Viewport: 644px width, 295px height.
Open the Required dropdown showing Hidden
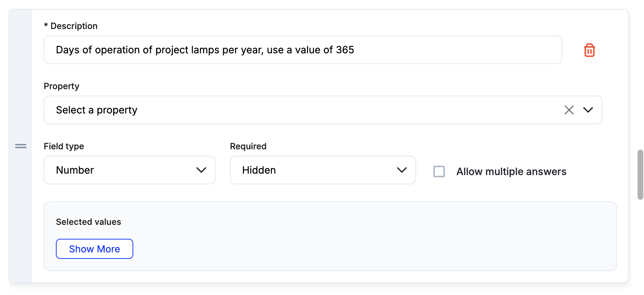tap(315, 170)
